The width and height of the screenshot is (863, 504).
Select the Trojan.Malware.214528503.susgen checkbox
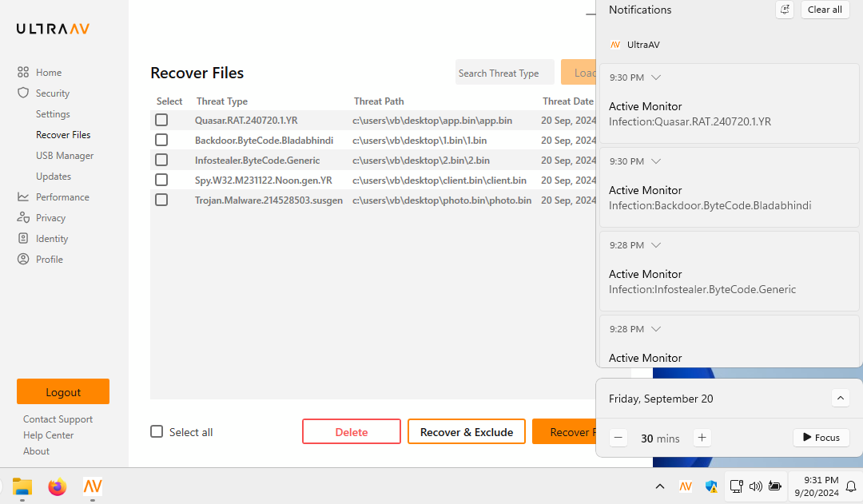click(161, 199)
